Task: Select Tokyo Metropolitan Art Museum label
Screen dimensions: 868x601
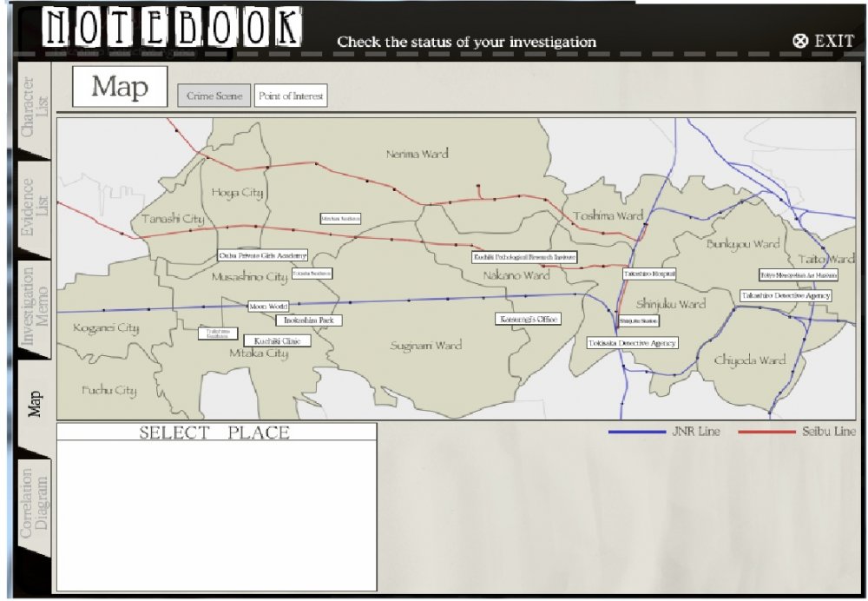Action: 799,274
